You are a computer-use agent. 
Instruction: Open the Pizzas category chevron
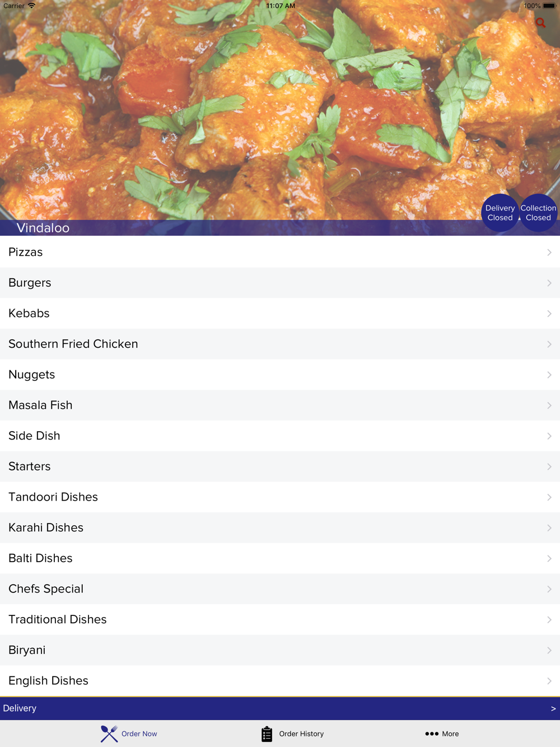(x=549, y=253)
